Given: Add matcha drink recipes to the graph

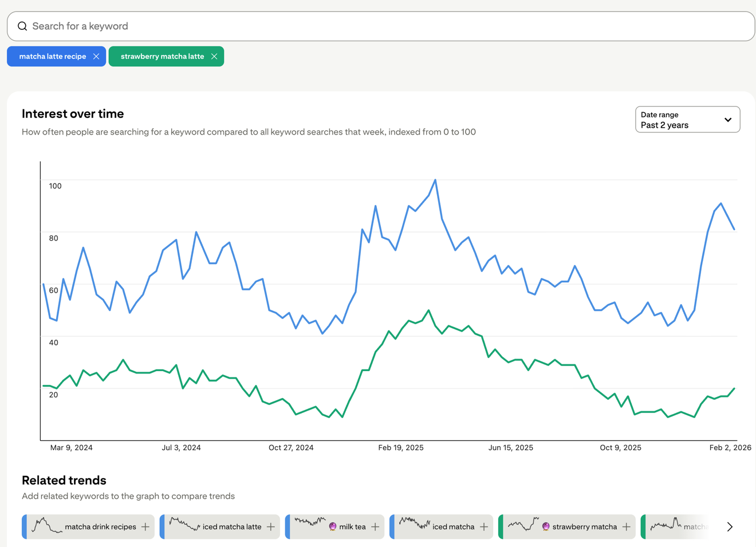Looking at the screenshot, I should 145,526.
